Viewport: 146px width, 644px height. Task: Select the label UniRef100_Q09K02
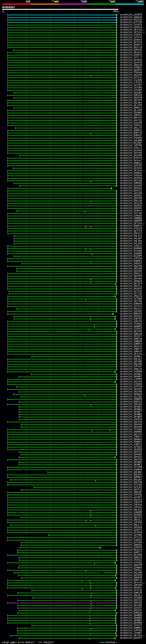(x=131, y=27)
